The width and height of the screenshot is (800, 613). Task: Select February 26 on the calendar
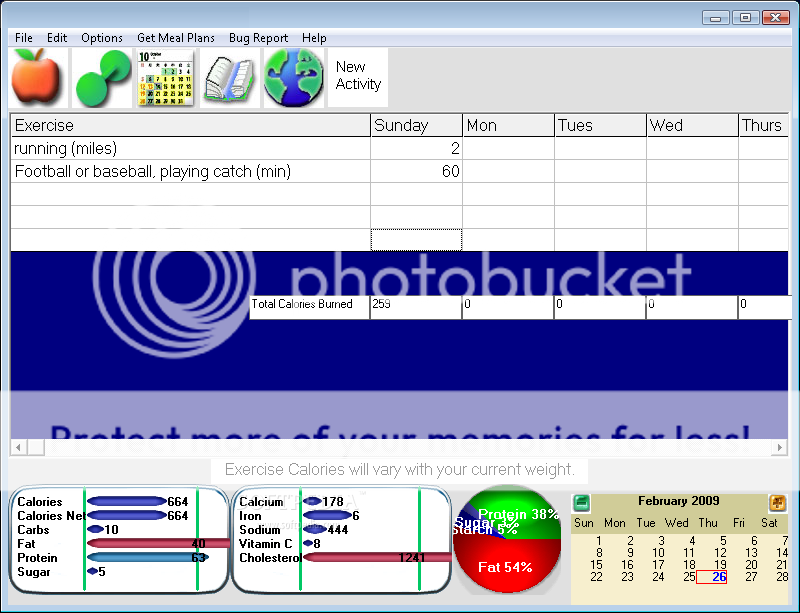[719, 577]
